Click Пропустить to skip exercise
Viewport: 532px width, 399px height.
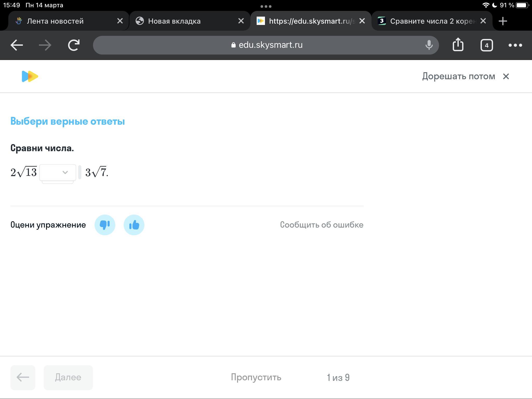point(256,377)
